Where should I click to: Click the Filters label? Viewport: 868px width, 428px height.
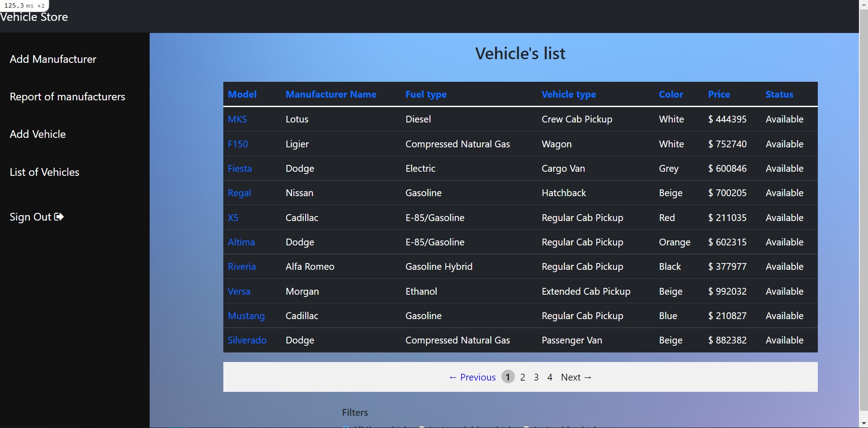[x=355, y=413]
